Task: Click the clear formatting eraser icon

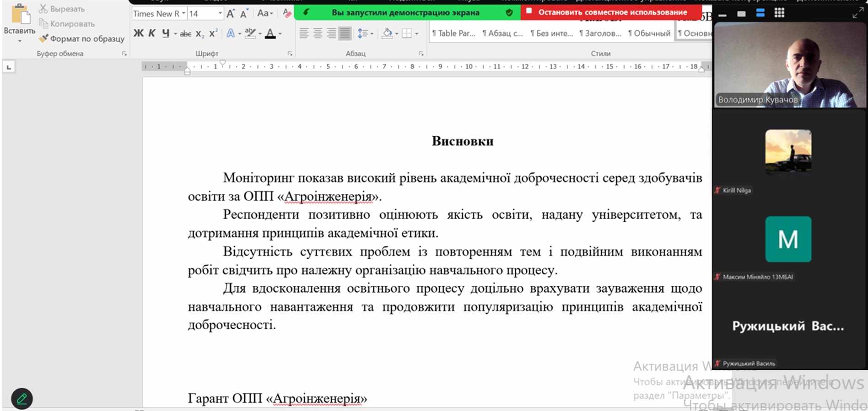Action: 287,13
